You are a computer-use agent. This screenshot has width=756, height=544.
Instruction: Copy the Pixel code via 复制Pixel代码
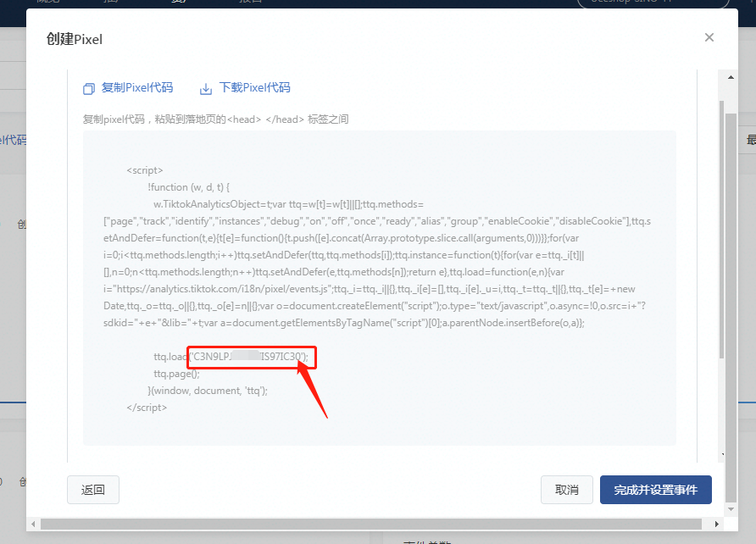click(x=128, y=88)
